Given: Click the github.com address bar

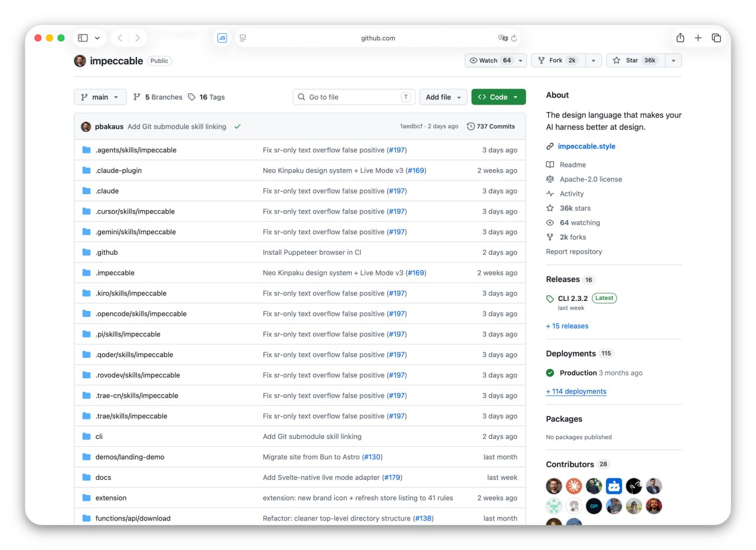Looking at the screenshot, I should pos(378,38).
